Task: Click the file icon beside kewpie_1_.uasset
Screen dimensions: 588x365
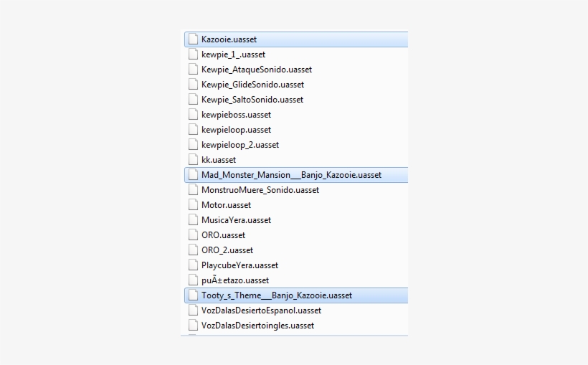Action: point(193,54)
